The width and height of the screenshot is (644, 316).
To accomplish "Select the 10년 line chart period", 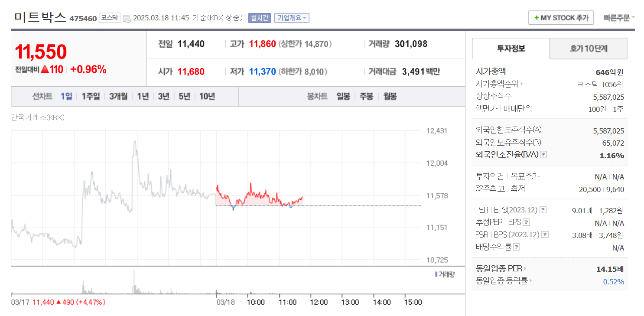I will click(207, 97).
